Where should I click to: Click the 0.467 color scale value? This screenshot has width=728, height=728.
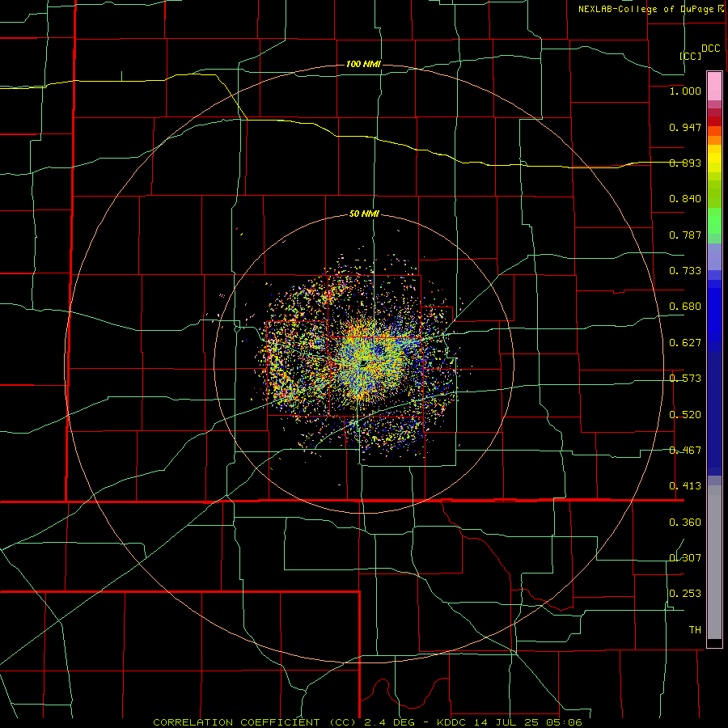[x=685, y=451]
